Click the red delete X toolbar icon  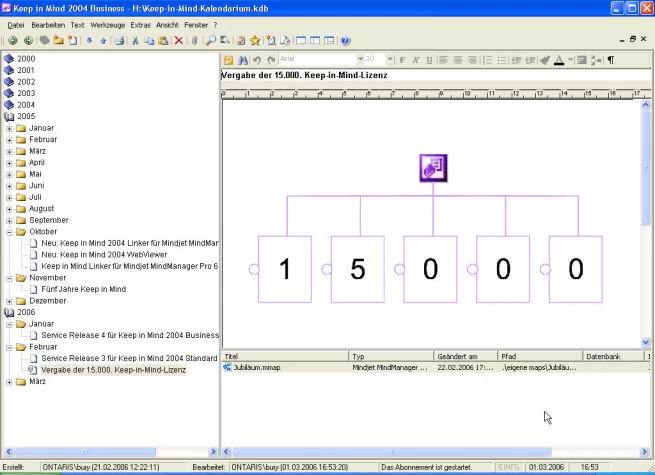(x=179, y=41)
